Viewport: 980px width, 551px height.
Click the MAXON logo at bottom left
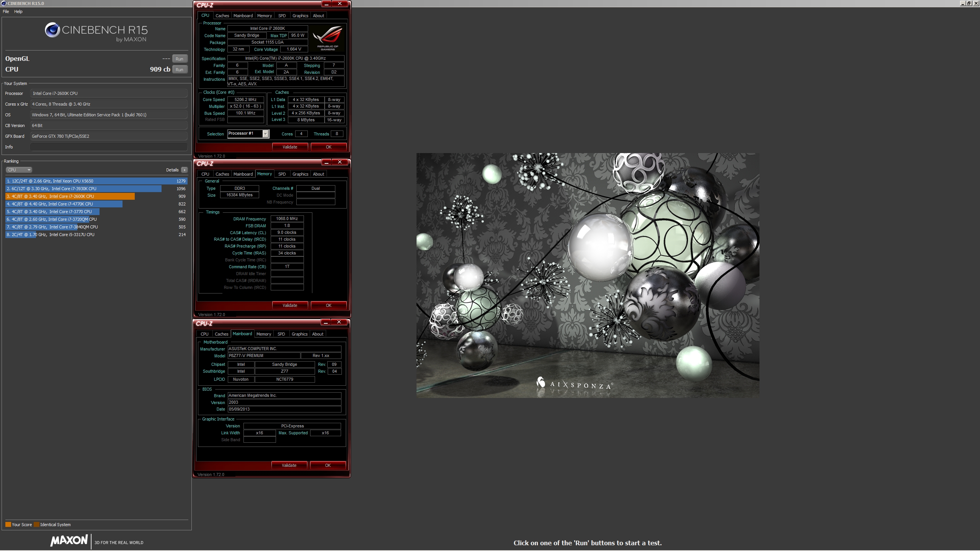pyautogui.click(x=69, y=541)
